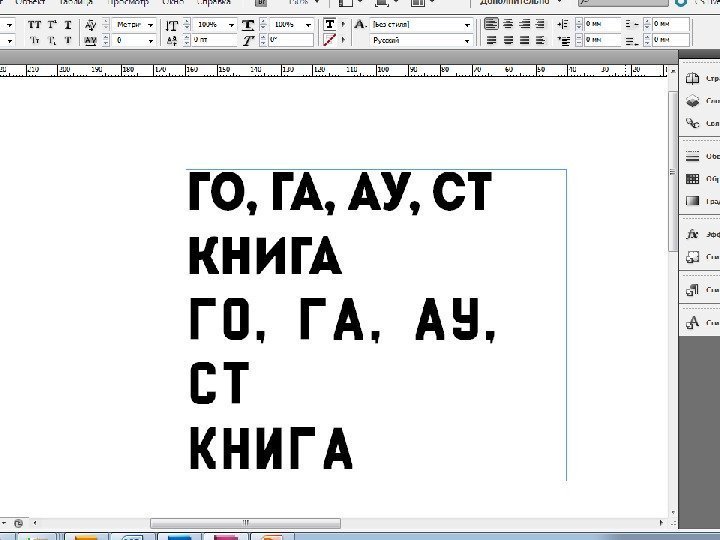Open the Character Styles panel icon
Viewport: 720px width, 540px height.
(691, 322)
